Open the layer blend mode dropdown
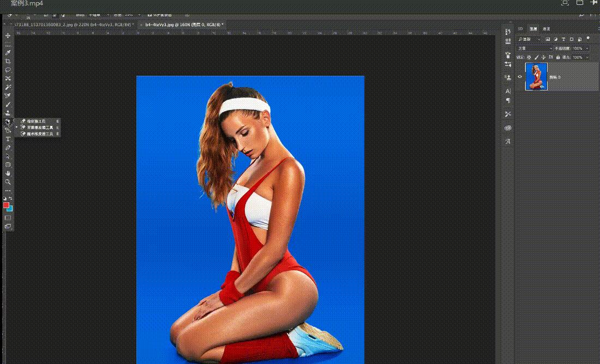 535,48
